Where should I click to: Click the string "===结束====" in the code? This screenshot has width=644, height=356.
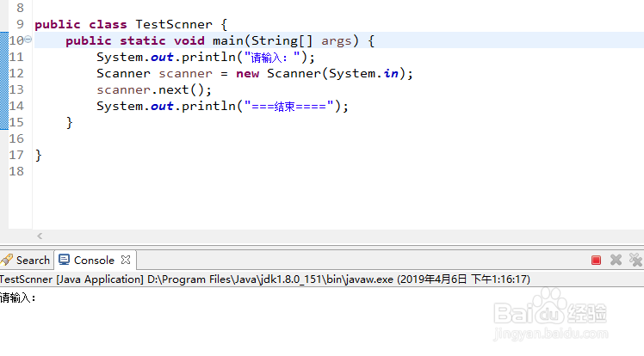[x=288, y=107]
